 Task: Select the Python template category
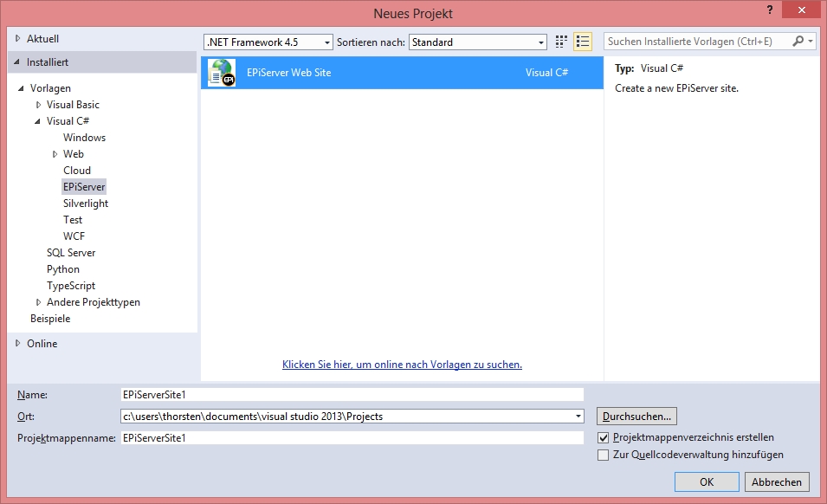tap(62, 269)
